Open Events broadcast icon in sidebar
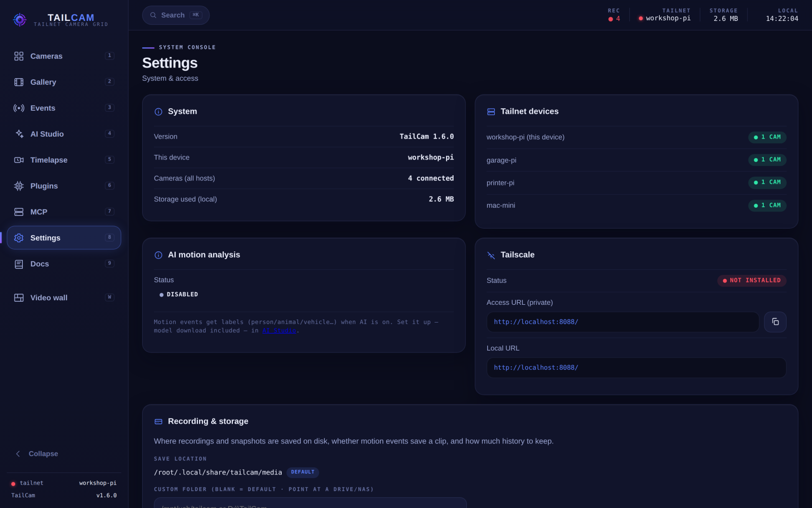The image size is (812, 508). point(19,108)
